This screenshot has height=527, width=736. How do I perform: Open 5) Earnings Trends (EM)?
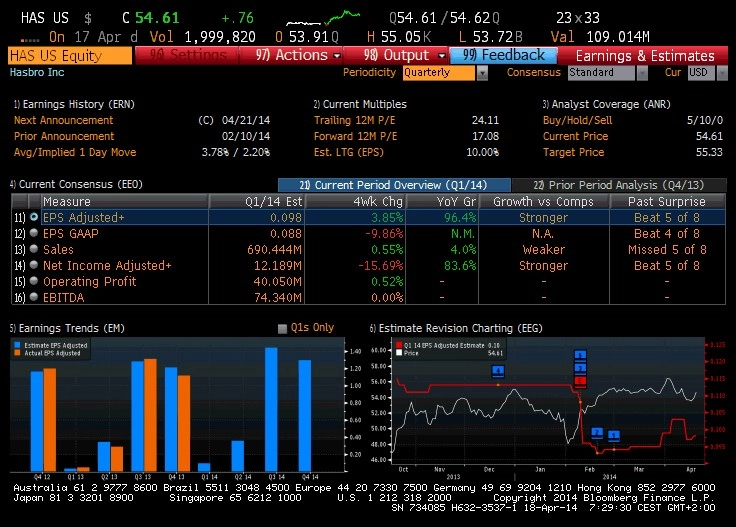(x=67, y=328)
